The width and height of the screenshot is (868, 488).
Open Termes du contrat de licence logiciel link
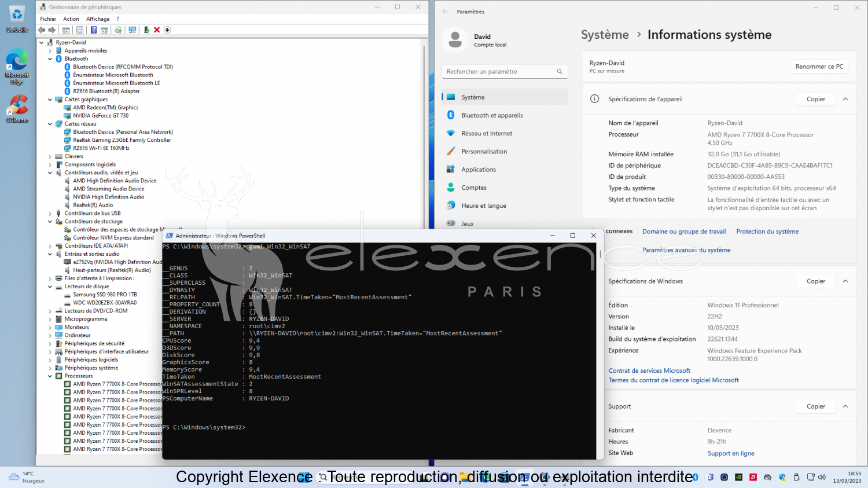click(674, 380)
